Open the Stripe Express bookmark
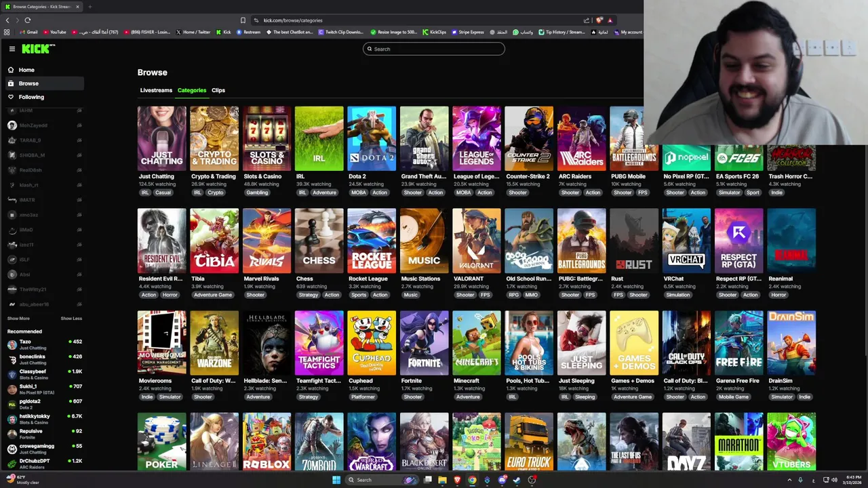This screenshot has width=868, height=488. [467, 32]
